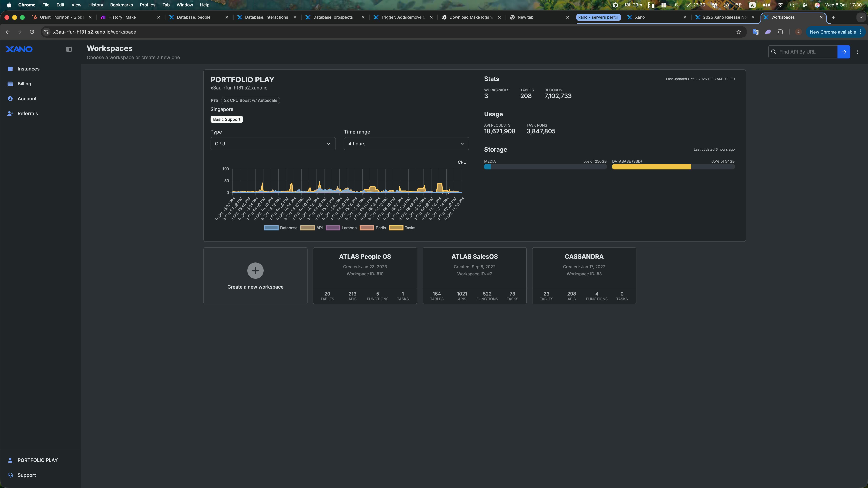Click the Xano logo
Screen dimensions: 868x488
point(19,49)
